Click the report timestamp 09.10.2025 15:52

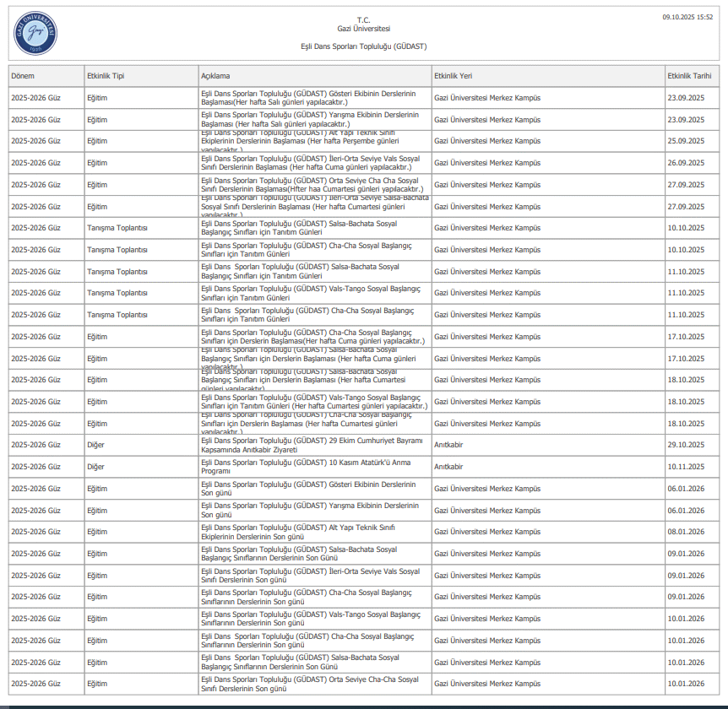pos(687,17)
